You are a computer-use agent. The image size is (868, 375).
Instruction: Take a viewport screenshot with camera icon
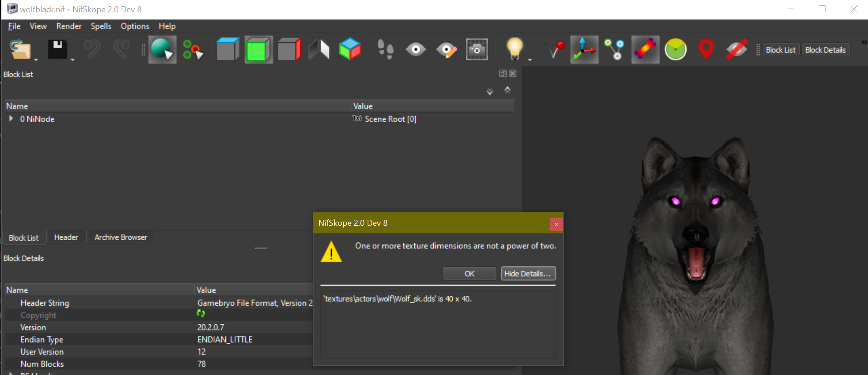point(477,49)
